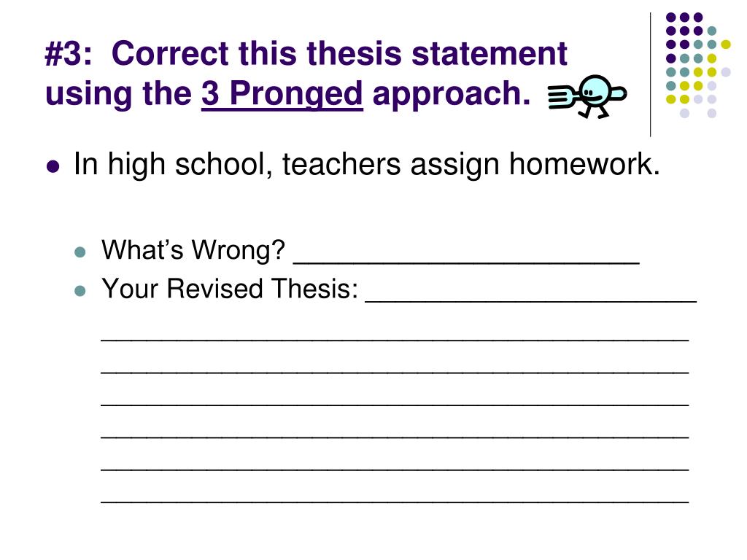Click the vertical divider line near dots

point(650,75)
